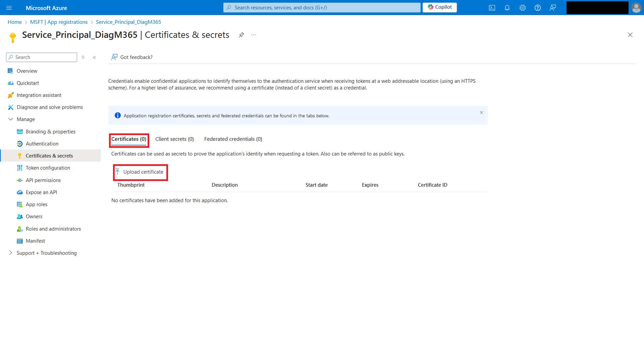Click the help question mark icon
The height and width of the screenshot is (362, 644).
538,8
